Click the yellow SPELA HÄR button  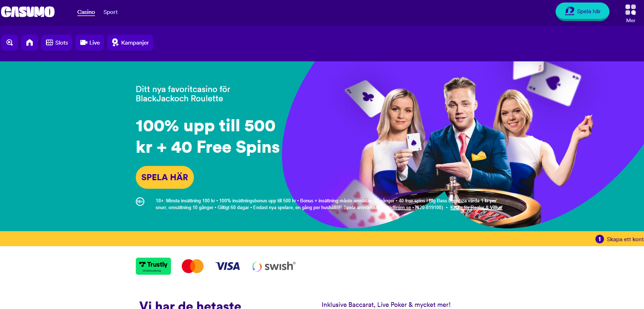pos(165,177)
